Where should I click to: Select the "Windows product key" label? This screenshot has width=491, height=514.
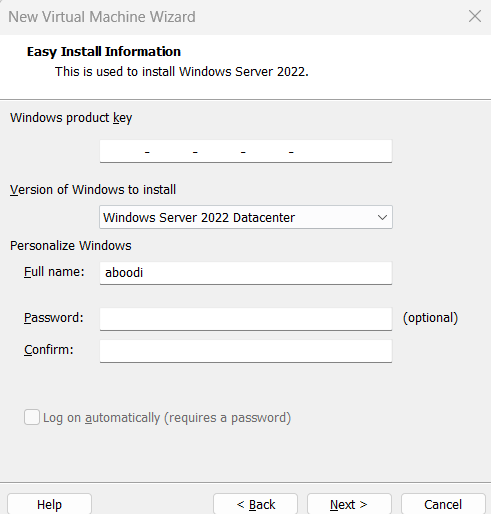click(x=71, y=118)
